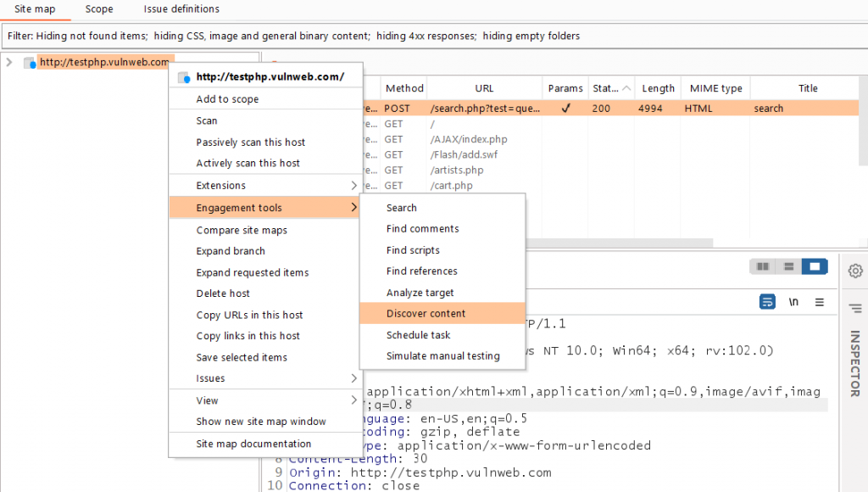The image size is (868, 492).
Task: Select the /artists.php request row
Action: 610,171
